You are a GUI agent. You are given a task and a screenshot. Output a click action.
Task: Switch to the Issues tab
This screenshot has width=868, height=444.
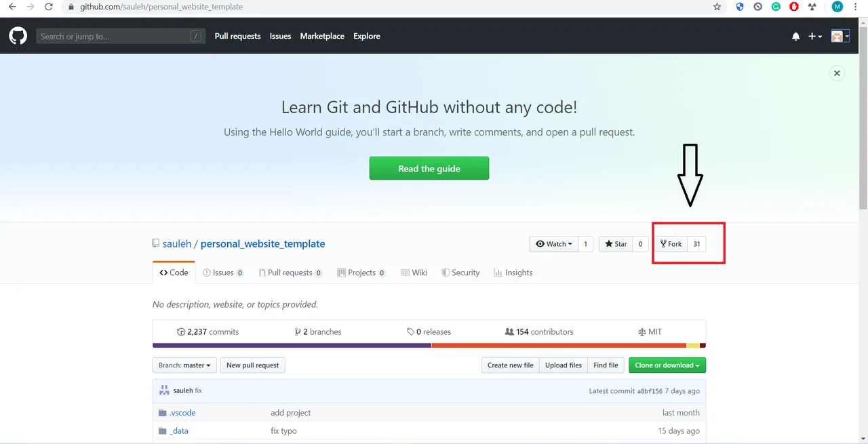click(223, 273)
